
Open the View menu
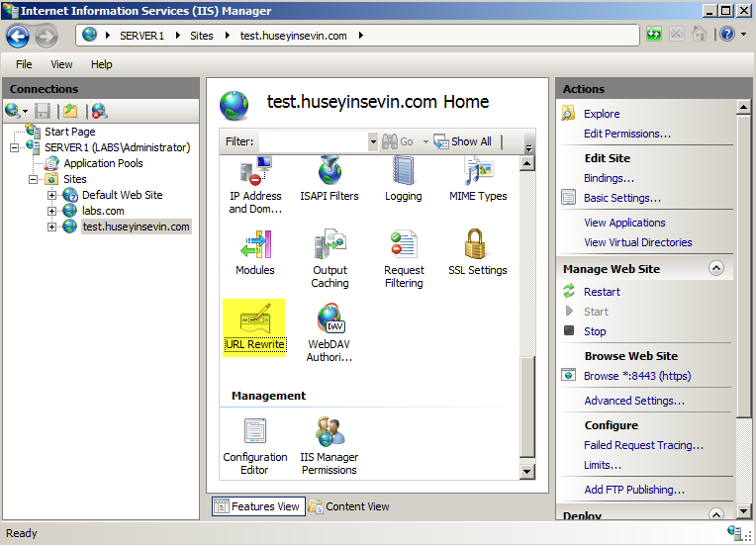61,64
